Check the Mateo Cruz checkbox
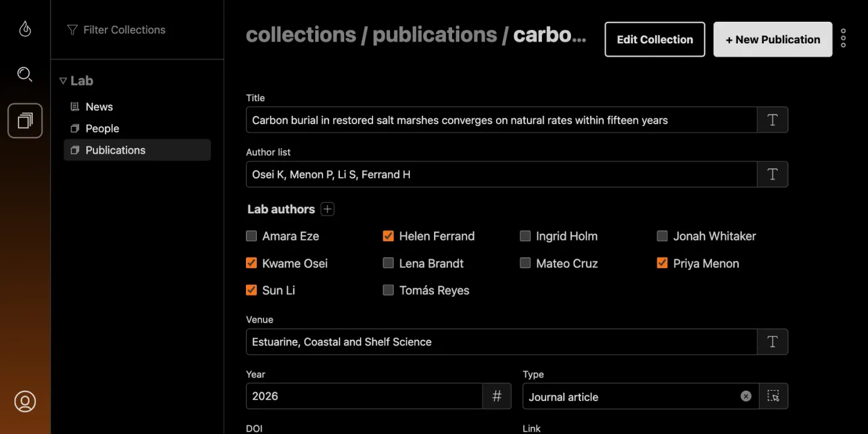Image resolution: width=868 pixels, height=434 pixels. 525,263
